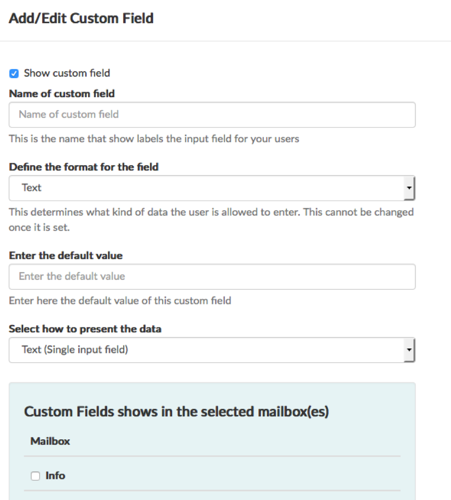Screen dimensions: 451x500
Task: Click the hint below the default value field
Action: pos(120,301)
